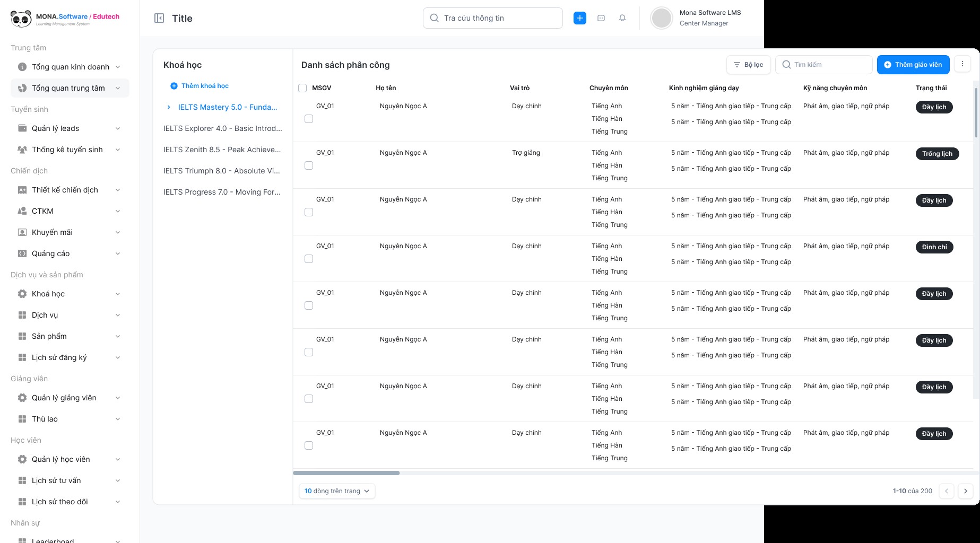
Task: Expand the Quảng cáo chevron
Action: pyautogui.click(x=118, y=253)
